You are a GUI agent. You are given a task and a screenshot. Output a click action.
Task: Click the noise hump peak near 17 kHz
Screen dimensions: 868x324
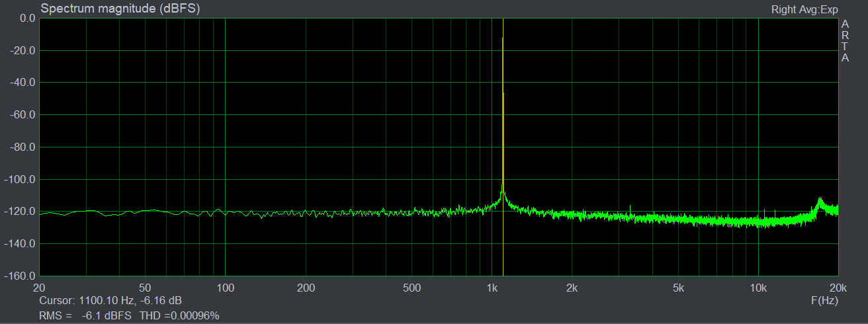pyautogui.click(x=820, y=200)
